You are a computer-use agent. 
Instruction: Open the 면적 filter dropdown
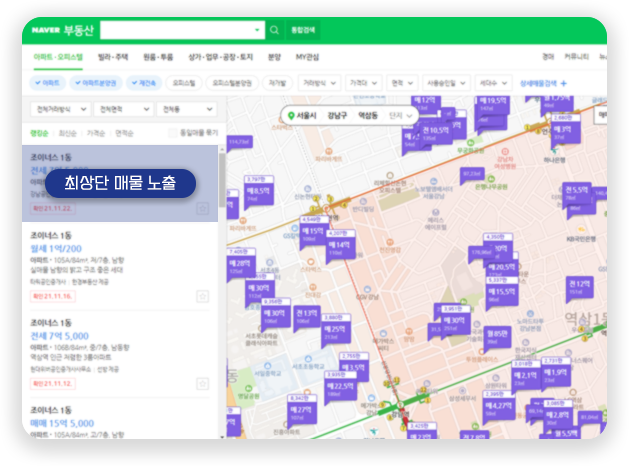coord(402,83)
